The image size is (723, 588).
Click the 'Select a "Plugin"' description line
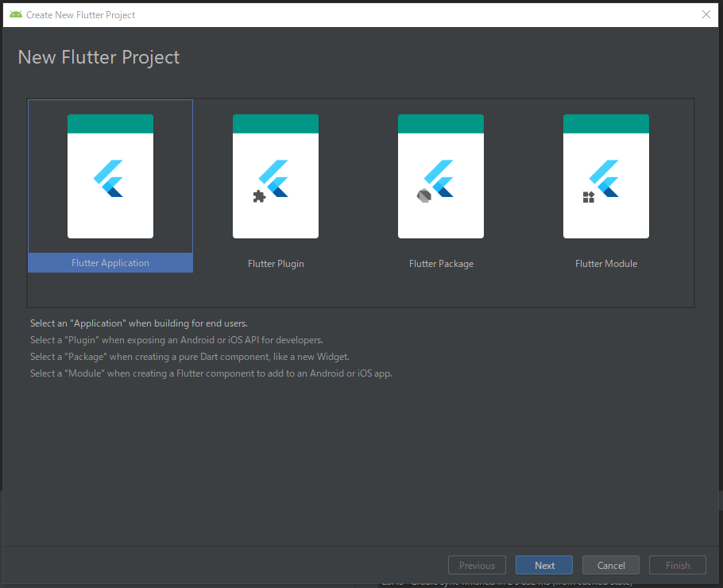(176, 340)
